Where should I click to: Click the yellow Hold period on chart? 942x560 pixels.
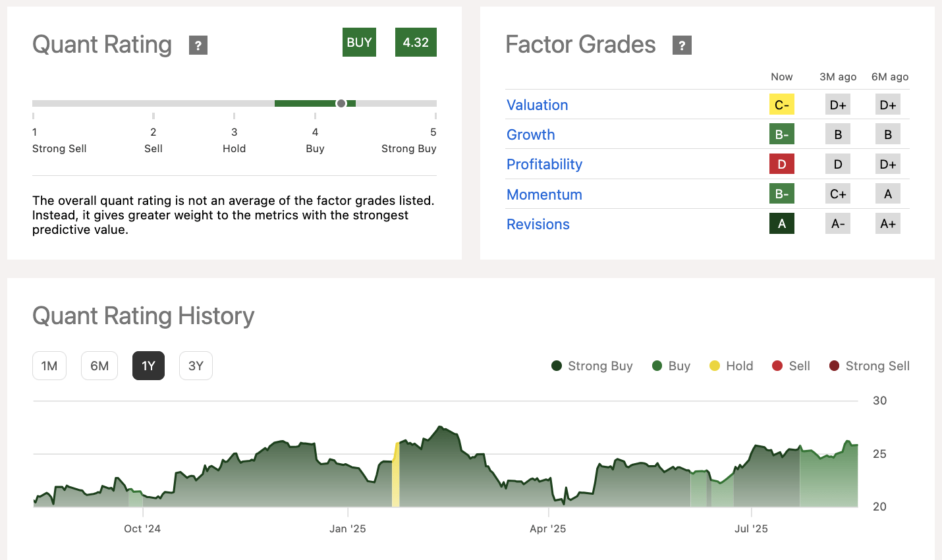tap(396, 481)
